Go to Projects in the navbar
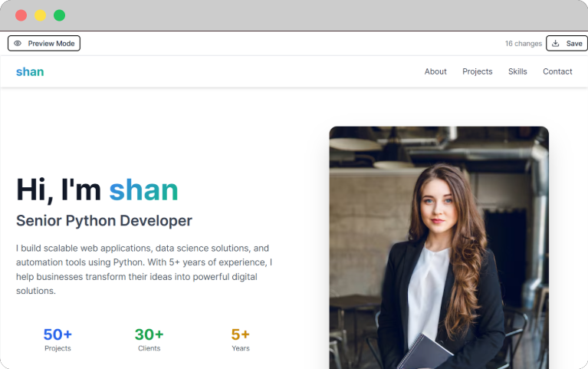The width and height of the screenshot is (588, 369). [477, 71]
